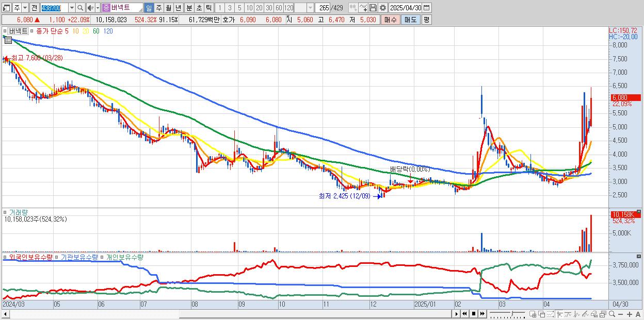Click the chart window copy icon
Screen dimensions: 644x320
click(x=603, y=314)
